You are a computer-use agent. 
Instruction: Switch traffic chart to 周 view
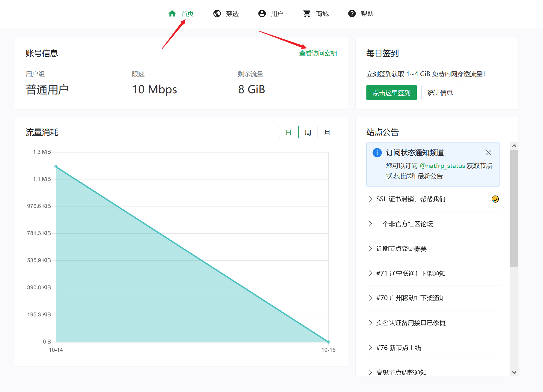(308, 132)
